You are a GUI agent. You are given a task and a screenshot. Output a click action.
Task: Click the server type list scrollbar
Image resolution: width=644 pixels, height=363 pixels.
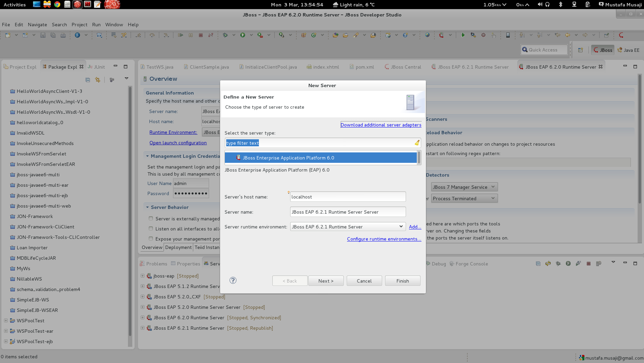pos(419,157)
